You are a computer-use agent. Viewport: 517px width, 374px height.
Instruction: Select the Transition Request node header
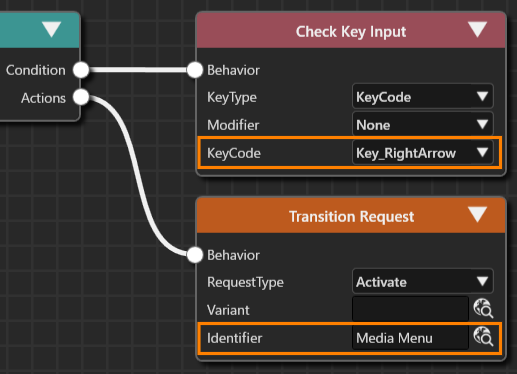coord(351,215)
